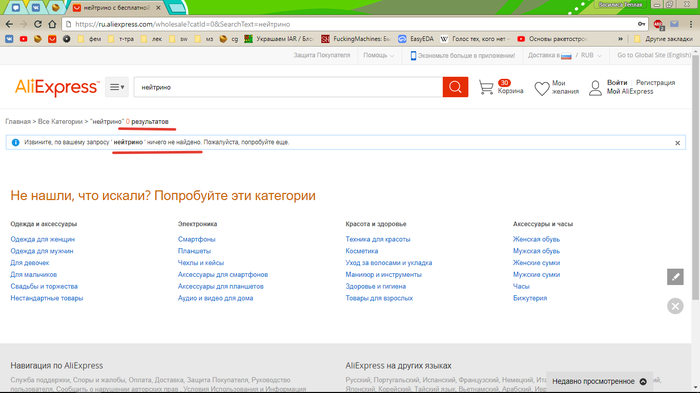Close the 'нейтрино с бесплатной' tab
This screenshot has height=393, width=700.
(158, 8)
